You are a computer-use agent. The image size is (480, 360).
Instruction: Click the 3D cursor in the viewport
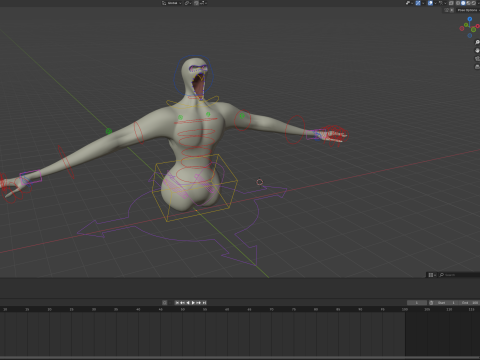(260, 182)
